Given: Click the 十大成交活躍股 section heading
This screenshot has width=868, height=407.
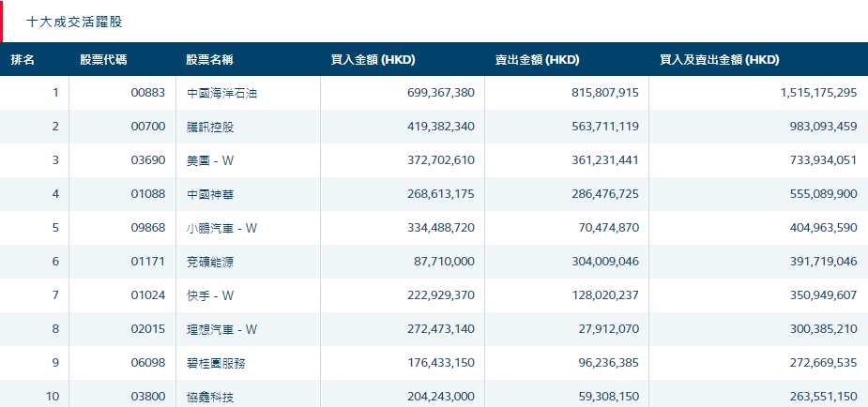Looking at the screenshot, I should point(74,23).
